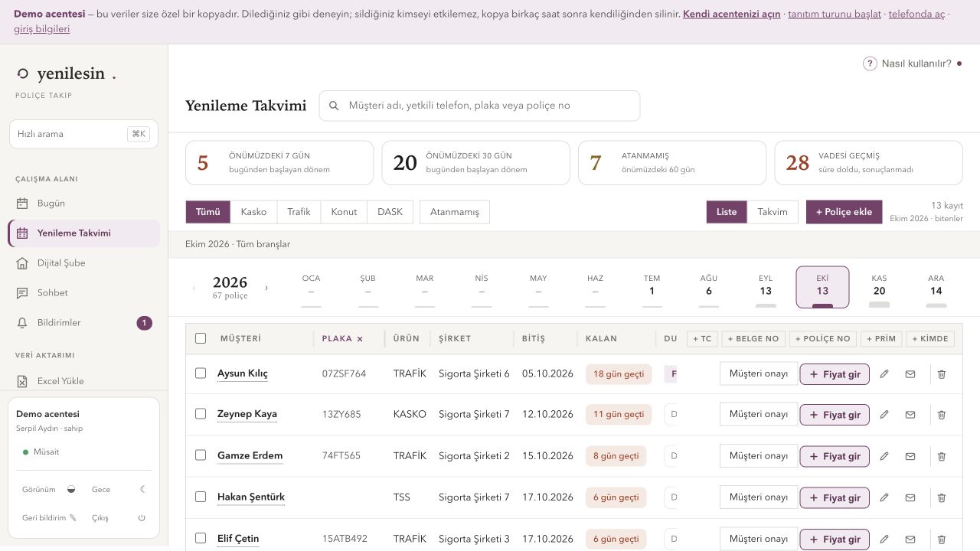Open the Müşteri onayı dropdown for Elif Çetin
This screenshot has height=551, width=980.
tap(759, 539)
